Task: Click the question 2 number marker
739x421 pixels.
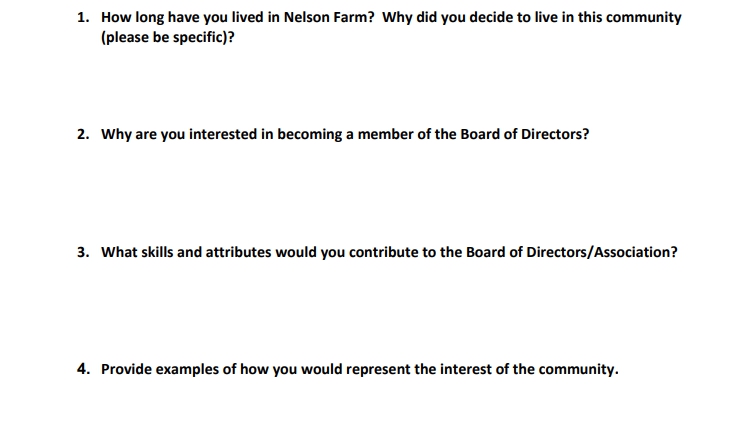Action: [83, 135]
